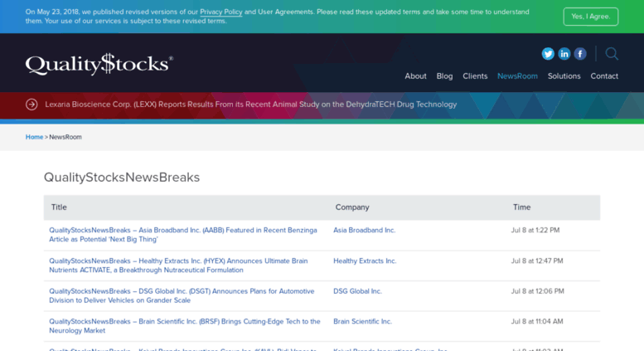Open the Asia Broadband Inc. company link
This screenshot has height=351, width=644.
click(365, 230)
